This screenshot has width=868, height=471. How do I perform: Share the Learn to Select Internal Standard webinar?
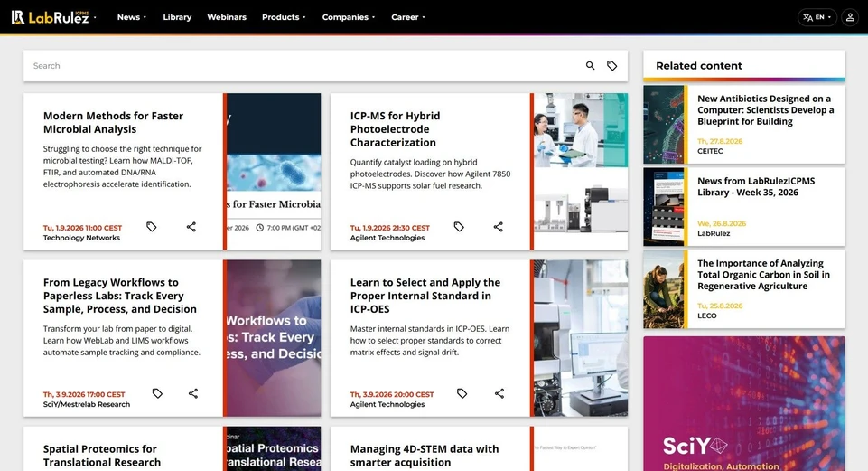499,393
